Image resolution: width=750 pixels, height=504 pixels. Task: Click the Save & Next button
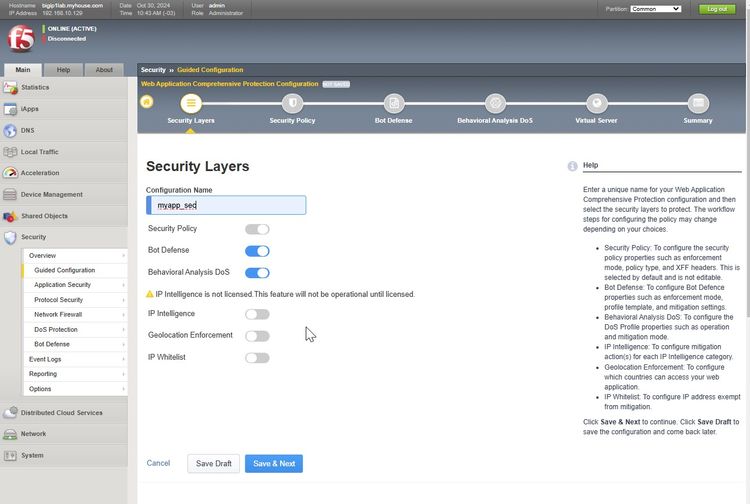274,464
